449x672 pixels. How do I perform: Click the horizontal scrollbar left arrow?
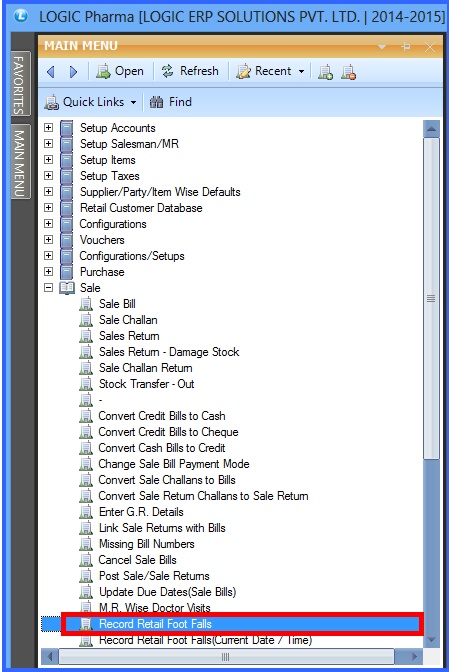pos(50,657)
